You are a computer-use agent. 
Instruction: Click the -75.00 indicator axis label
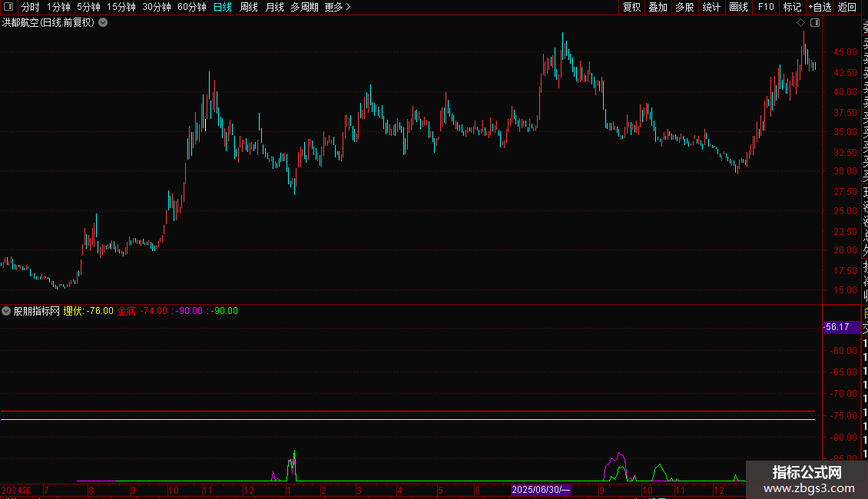(x=843, y=416)
